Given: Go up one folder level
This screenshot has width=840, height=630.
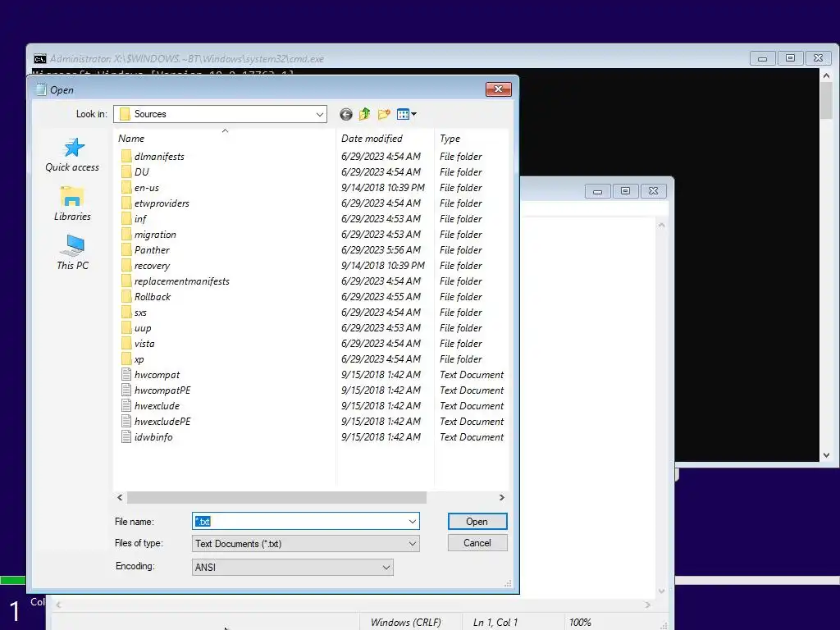Looking at the screenshot, I should point(365,114).
